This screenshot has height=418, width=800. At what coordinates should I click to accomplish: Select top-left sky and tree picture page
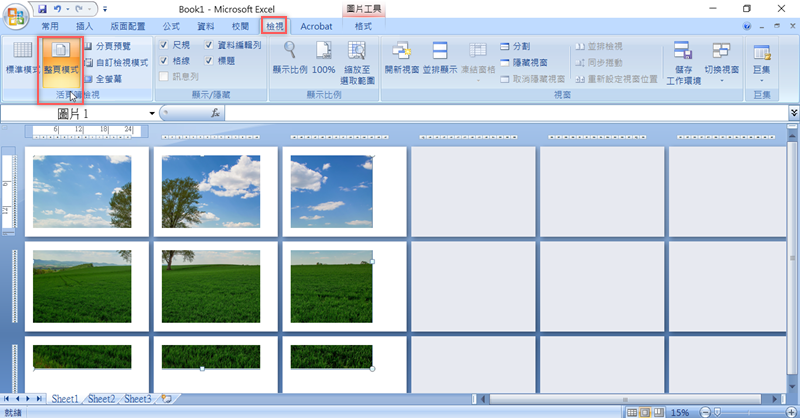pos(82,191)
